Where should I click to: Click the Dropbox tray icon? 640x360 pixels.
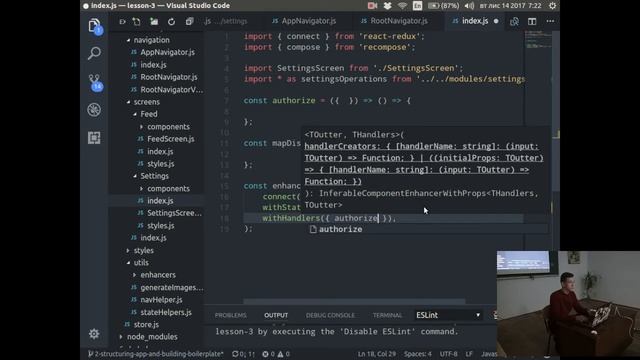click(387, 6)
